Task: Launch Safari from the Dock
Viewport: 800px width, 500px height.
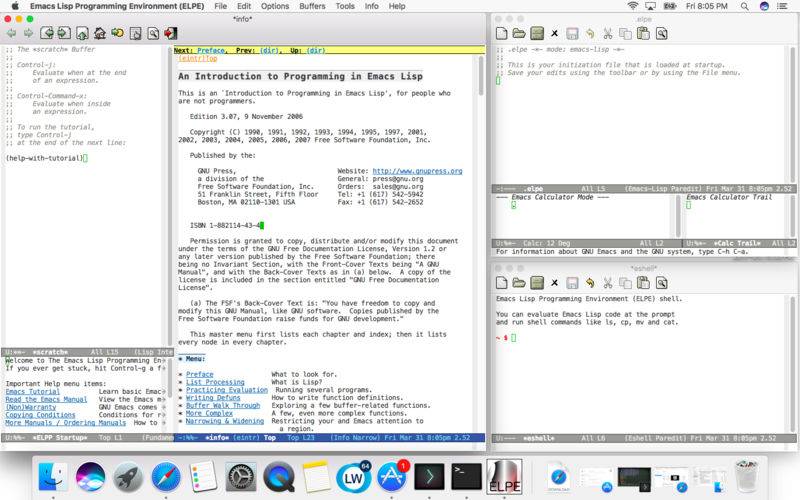Action: [x=165, y=478]
